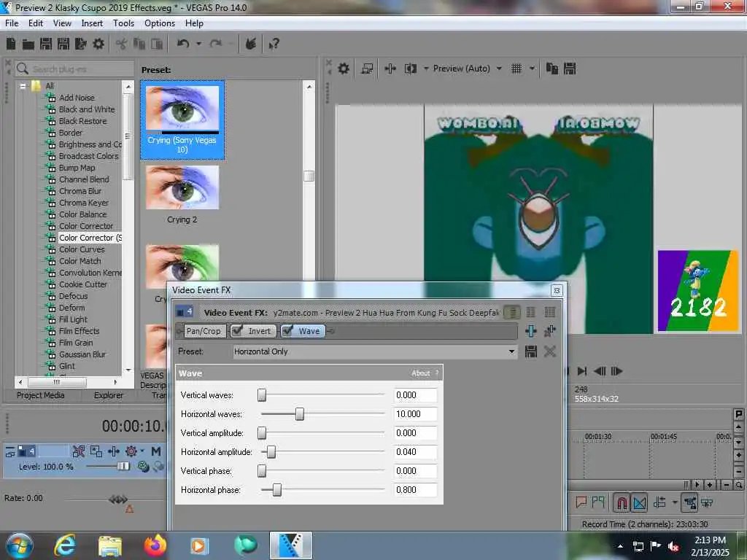Toggle Automatic Crossfades button
This screenshot has height=560, width=747.
tap(640, 503)
